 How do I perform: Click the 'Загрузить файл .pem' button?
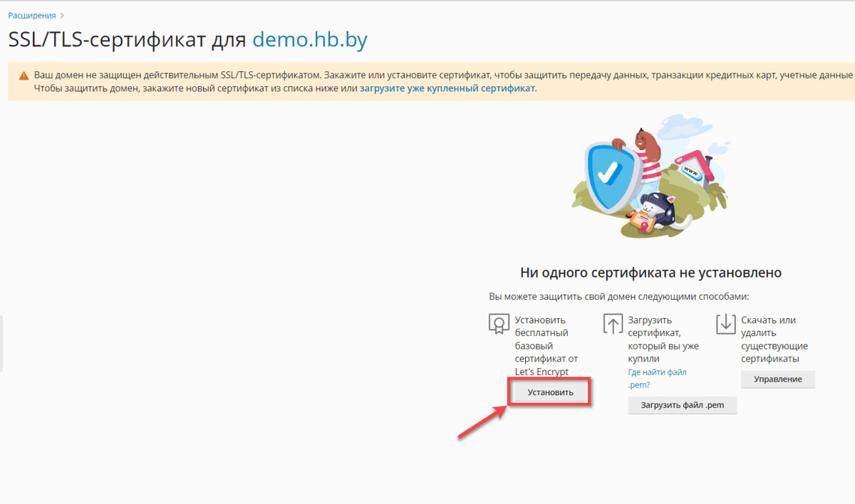[x=682, y=405]
